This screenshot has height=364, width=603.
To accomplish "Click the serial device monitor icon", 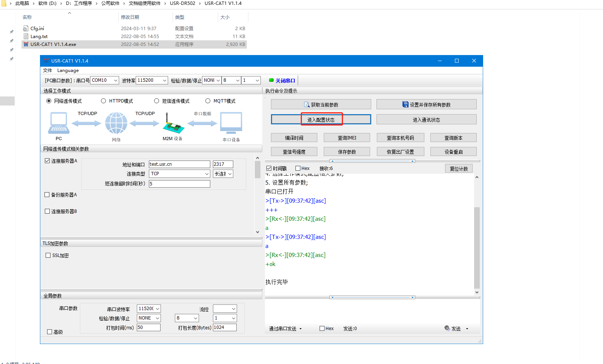I will (x=231, y=123).
